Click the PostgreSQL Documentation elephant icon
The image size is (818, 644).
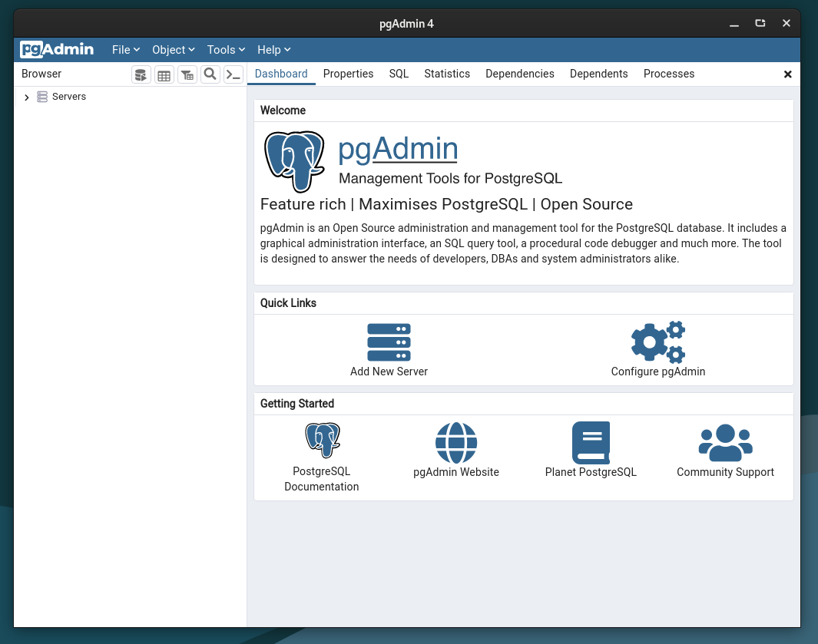pos(323,440)
